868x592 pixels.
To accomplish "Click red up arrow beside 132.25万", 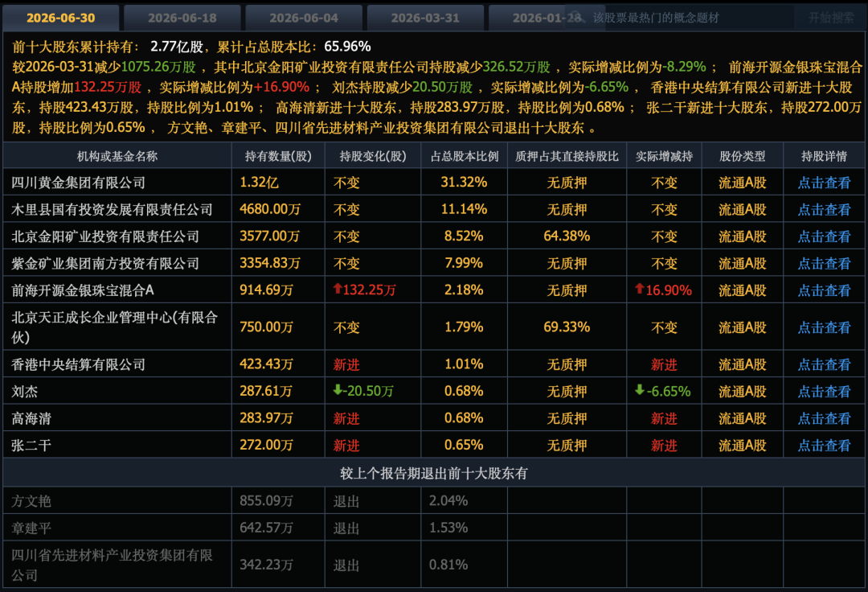I will point(337,289).
